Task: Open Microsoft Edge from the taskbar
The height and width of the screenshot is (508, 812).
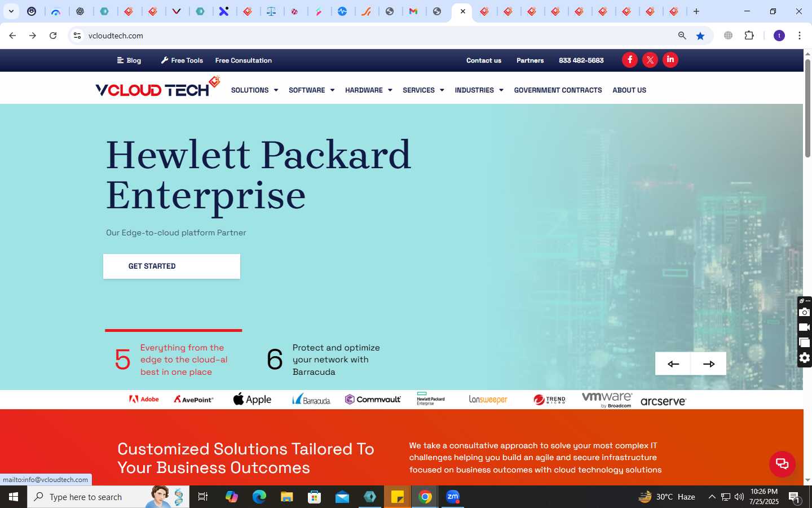Action: pyautogui.click(x=259, y=497)
